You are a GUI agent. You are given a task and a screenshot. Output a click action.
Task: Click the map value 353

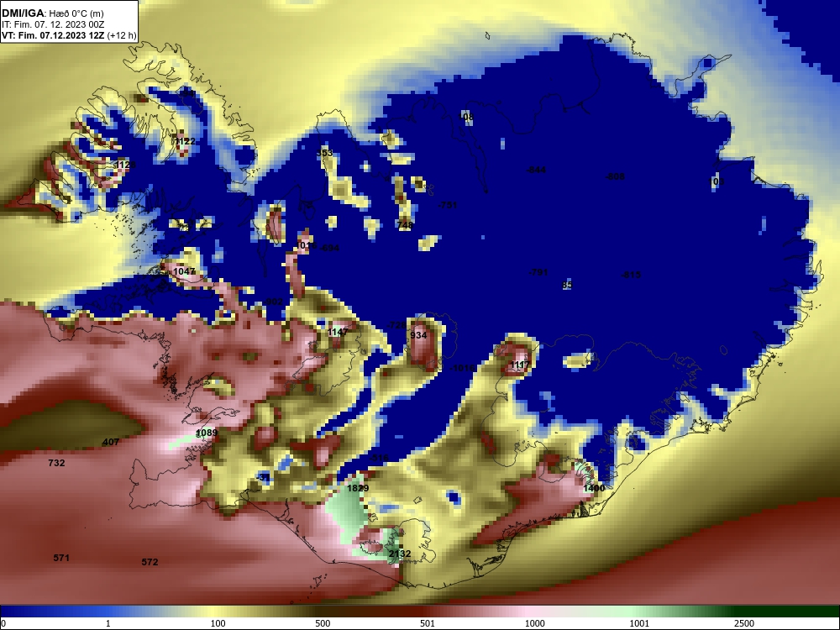(324, 153)
